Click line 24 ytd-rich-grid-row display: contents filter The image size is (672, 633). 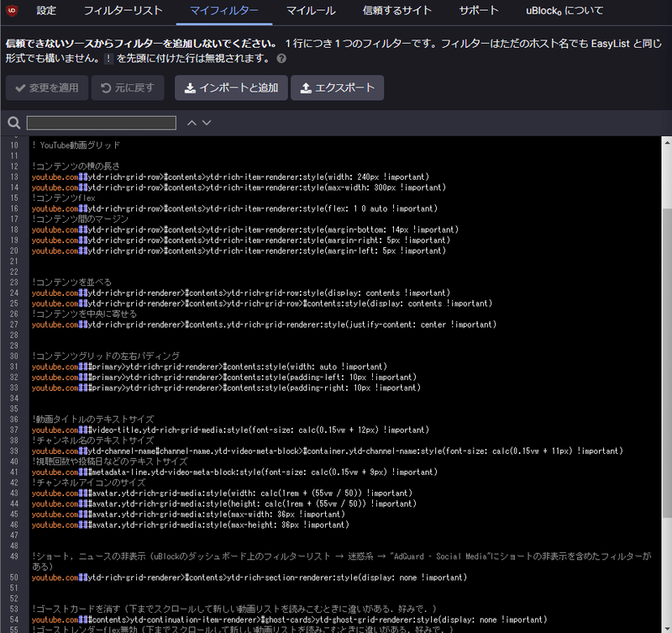pyautogui.click(x=241, y=293)
